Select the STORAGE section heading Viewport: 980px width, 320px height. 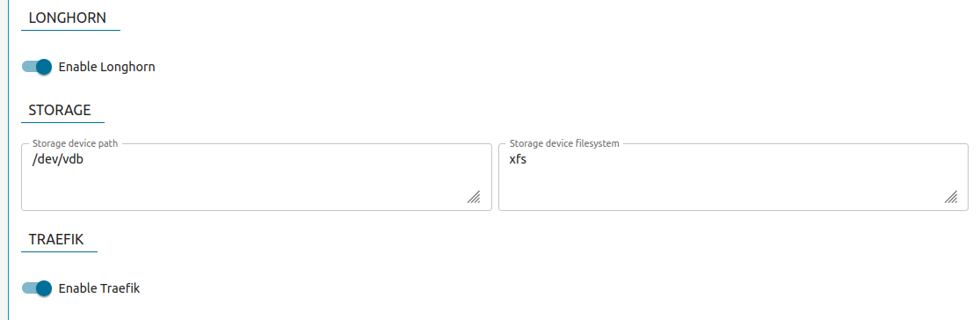point(60,111)
